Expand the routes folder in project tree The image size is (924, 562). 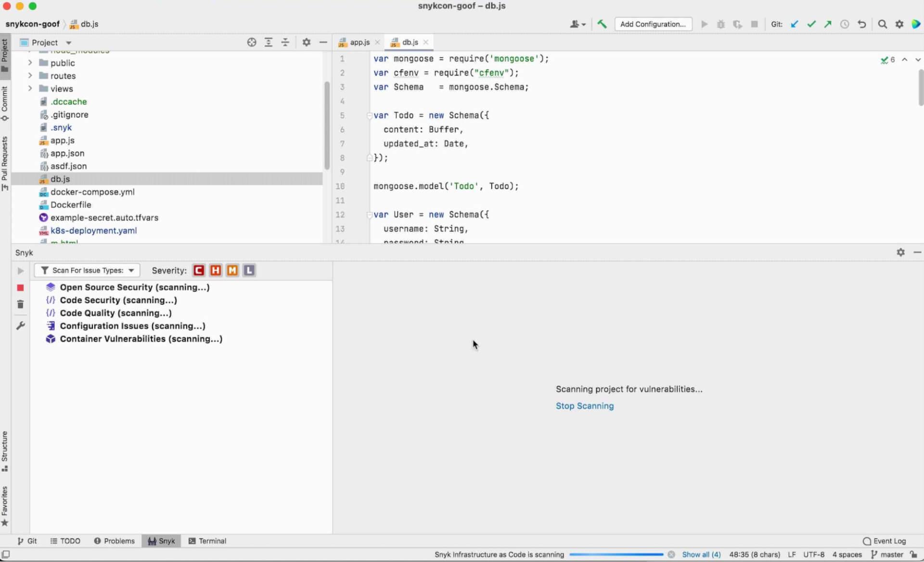pyautogui.click(x=30, y=76)
